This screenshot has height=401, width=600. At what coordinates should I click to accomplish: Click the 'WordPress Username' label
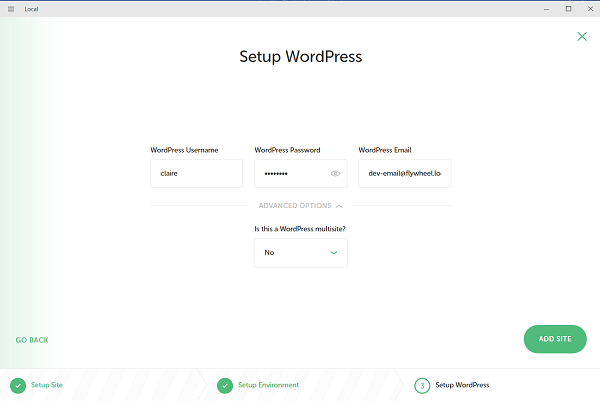[x=184, y=150]
